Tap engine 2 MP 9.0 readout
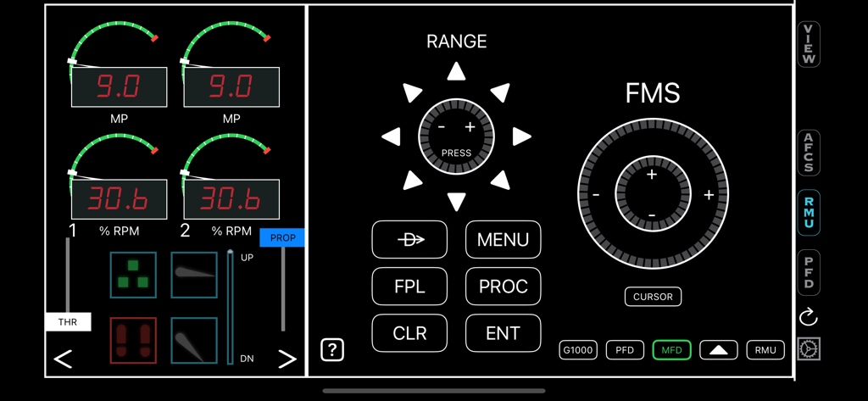868x401 pixels. (x=231, y=87)
